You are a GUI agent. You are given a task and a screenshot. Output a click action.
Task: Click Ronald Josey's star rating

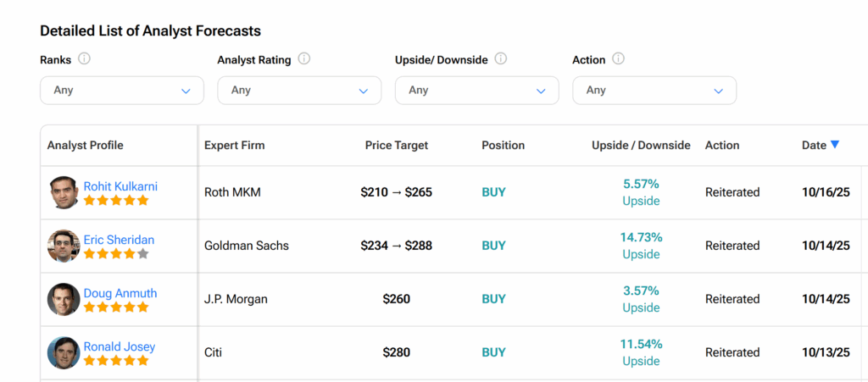[116, 361]
